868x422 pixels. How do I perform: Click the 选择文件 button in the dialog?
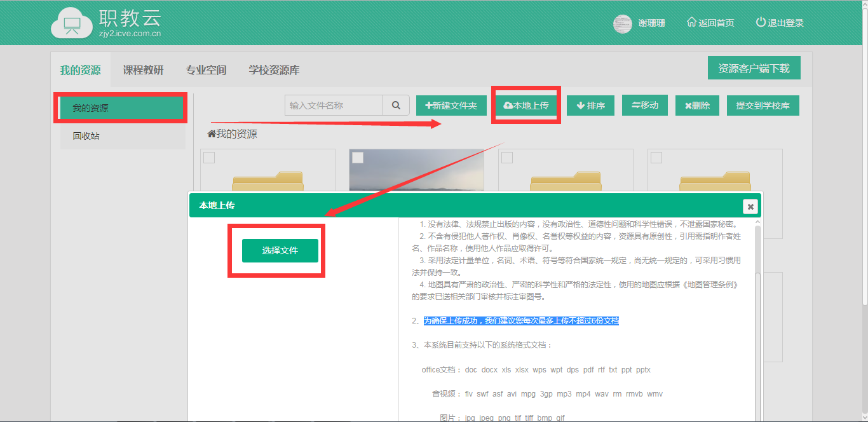pyautogui.click(x=280, y=250)
